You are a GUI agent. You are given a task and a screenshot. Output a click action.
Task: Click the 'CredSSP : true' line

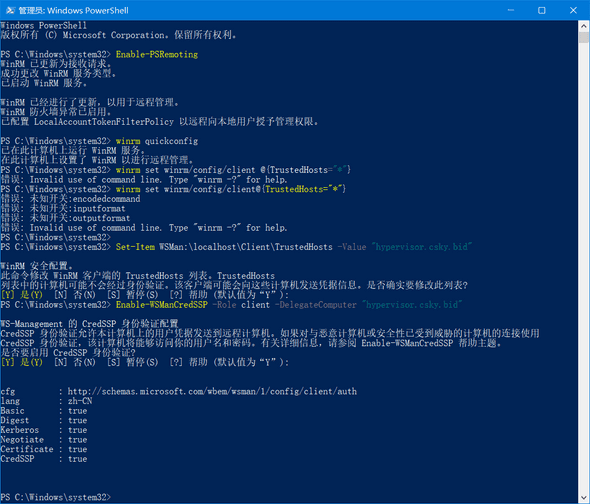click(x=44, y=459)
